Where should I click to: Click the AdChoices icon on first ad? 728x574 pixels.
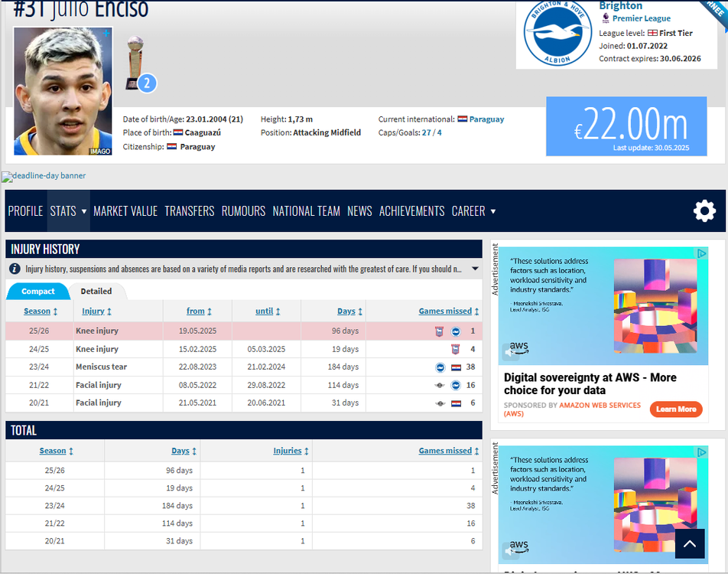(x=701, y=253)
